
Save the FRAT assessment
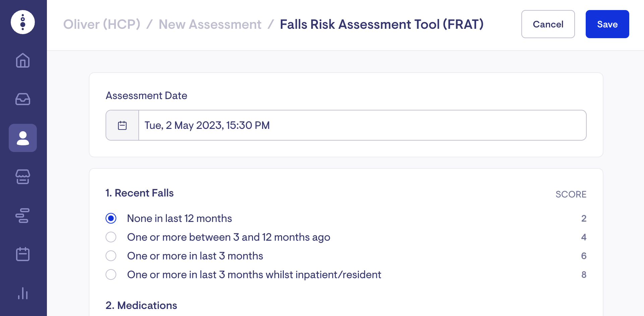607,24
